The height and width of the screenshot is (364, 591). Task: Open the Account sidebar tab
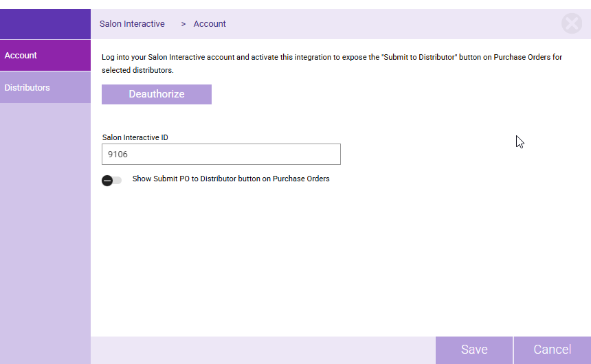(45, 56)
